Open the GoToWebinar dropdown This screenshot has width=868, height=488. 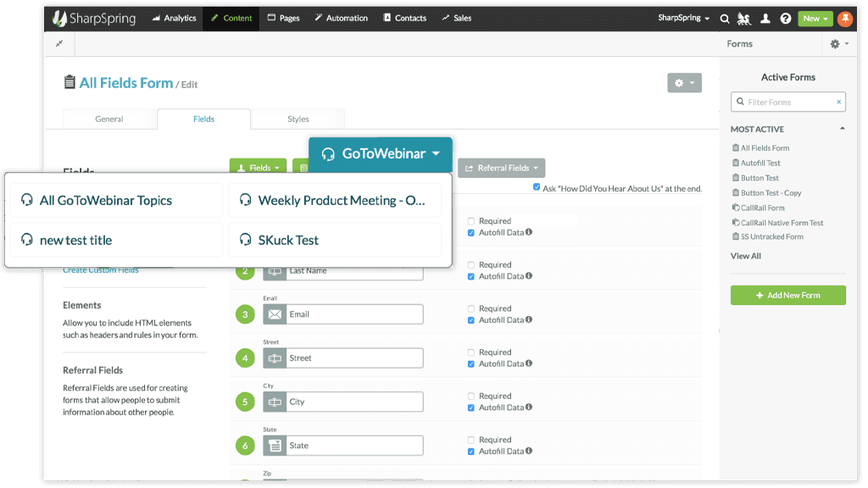click(x=381, y=154)
